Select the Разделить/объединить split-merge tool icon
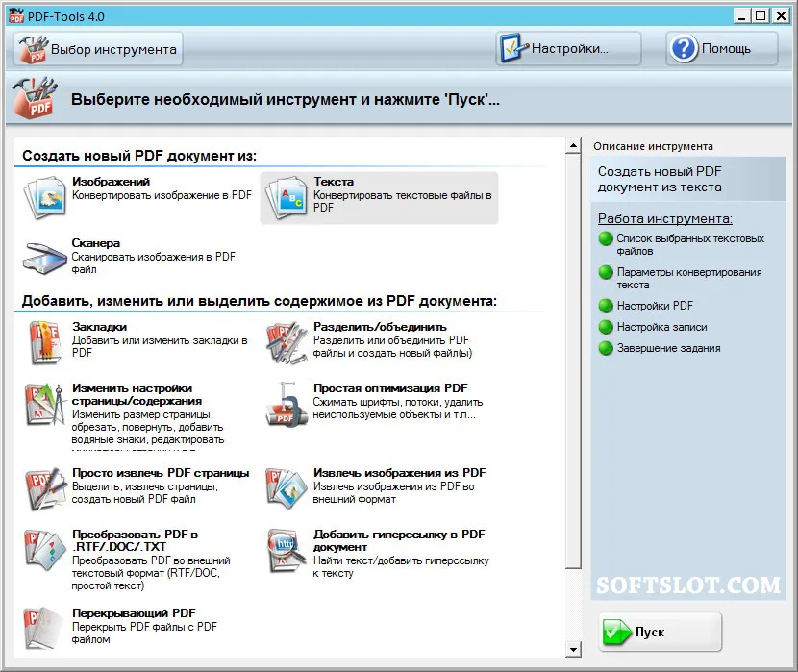Image resolution: width=798 pixels, height=672 pixels. [286, 342]
